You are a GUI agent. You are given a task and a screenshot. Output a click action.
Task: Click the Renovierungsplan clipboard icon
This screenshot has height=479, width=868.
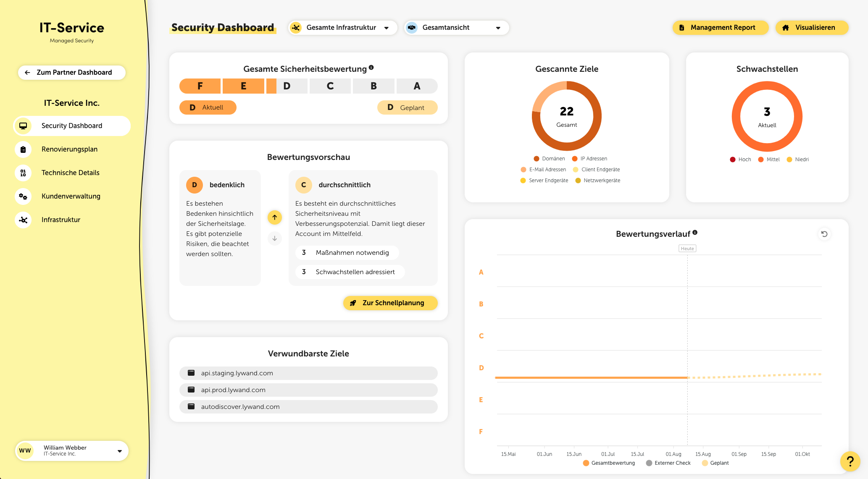tap(23, 149)
